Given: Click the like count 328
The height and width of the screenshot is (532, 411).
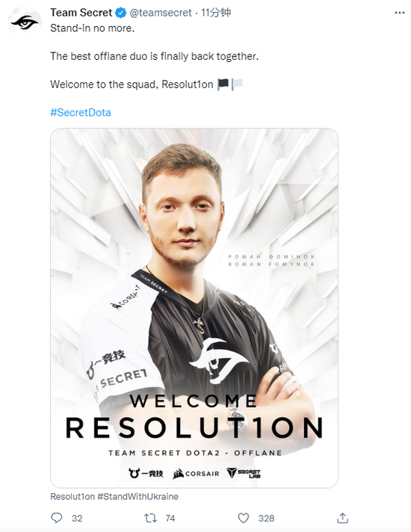Looking at the screenshot, I should click(x=266, y=518).
